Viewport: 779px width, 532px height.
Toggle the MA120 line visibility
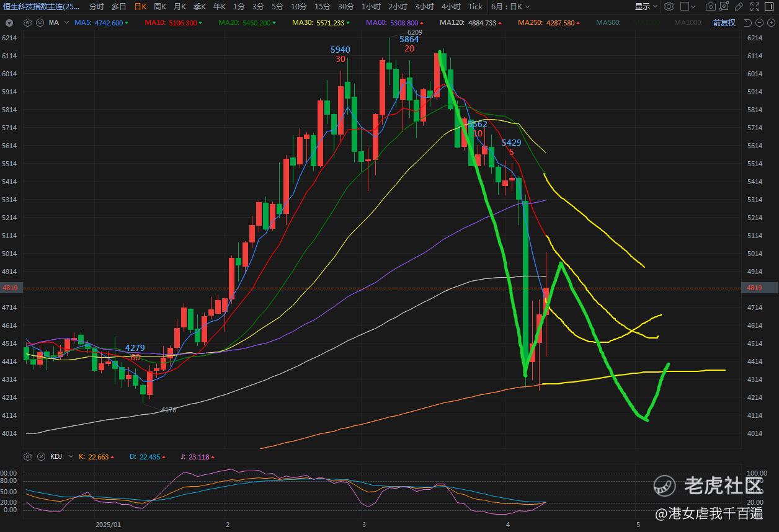471,22
